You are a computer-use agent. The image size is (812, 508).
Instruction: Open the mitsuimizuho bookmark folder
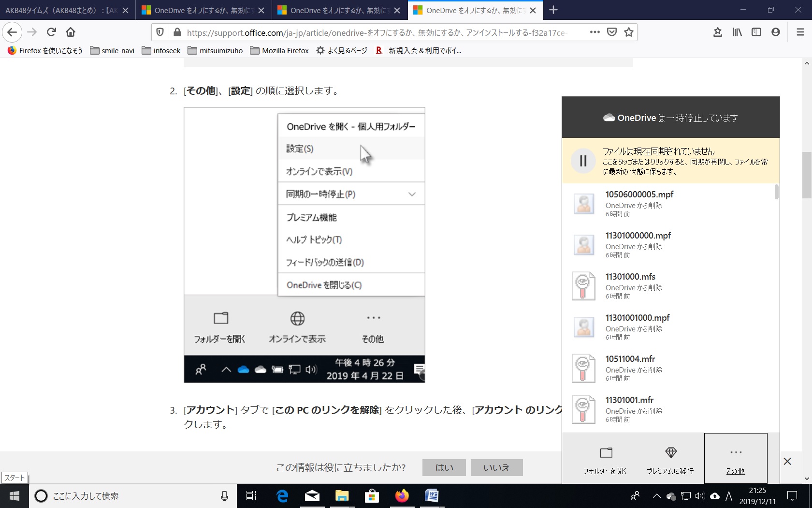click(x=215, y=50)
